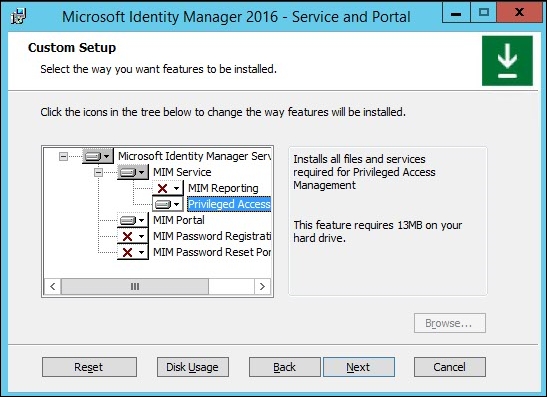Cancel the setup wizard
The width and height of the screenshot is (547, 397).
[x=450, y=367]
